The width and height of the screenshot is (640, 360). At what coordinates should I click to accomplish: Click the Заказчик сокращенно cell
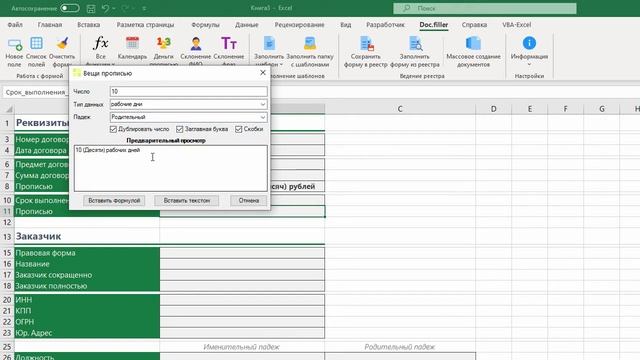[87, 275]
